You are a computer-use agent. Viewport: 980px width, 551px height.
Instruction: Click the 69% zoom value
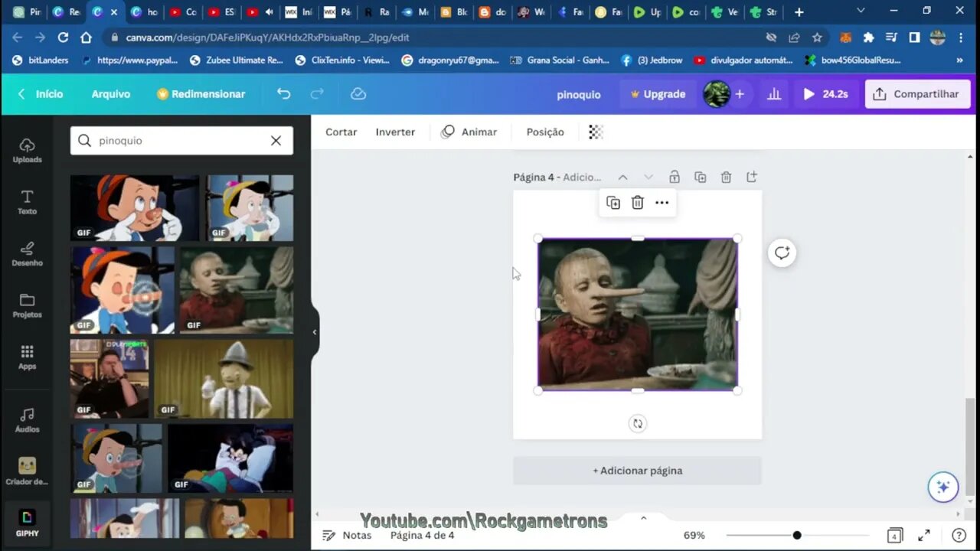click(x=694, y=536)
